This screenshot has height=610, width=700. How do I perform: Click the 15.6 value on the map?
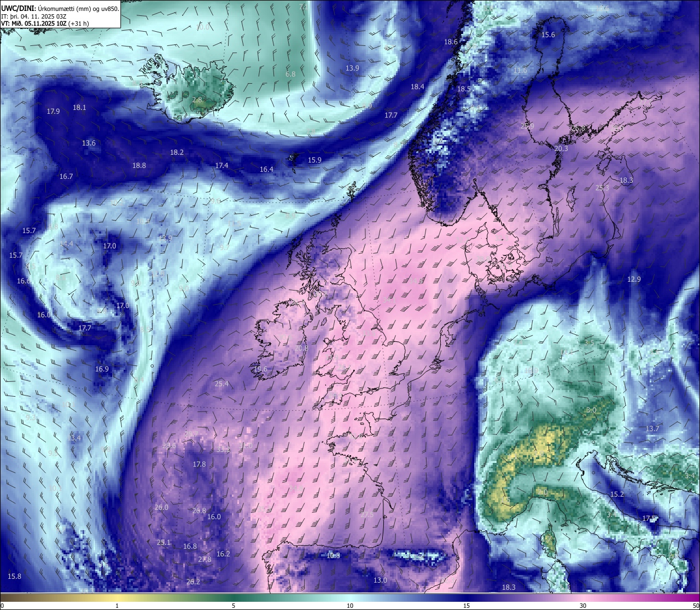tap(548, 35)
